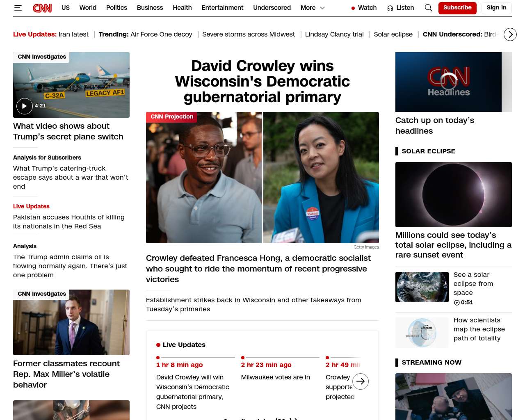Open the Streaming Now video thumbnail
Screen dimensions: 525x420
[x=454, y=397]
